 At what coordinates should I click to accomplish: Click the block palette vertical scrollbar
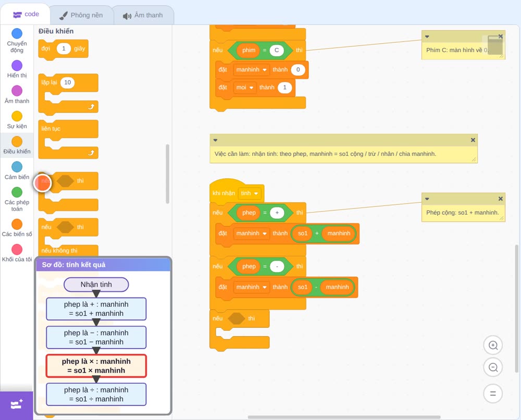(167, 174)
